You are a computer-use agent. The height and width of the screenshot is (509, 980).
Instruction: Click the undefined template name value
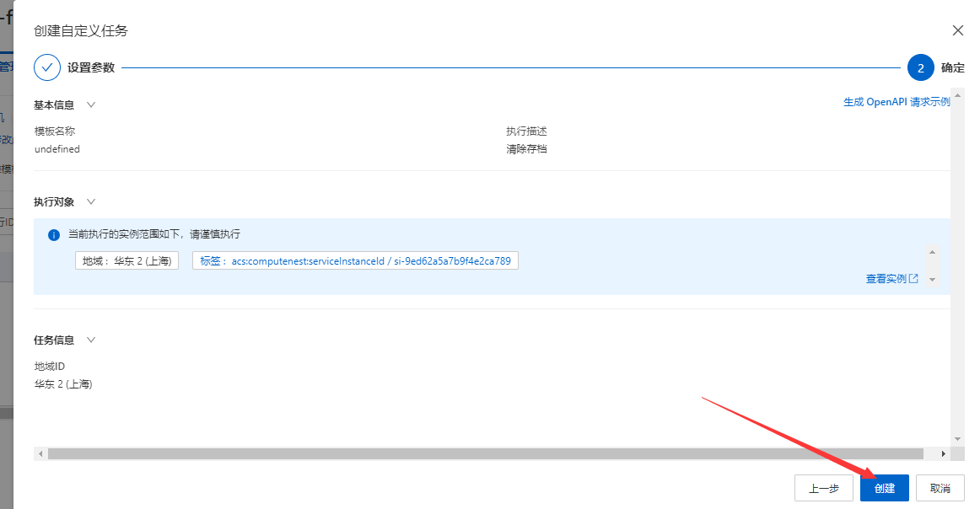(x=57, y=148)
